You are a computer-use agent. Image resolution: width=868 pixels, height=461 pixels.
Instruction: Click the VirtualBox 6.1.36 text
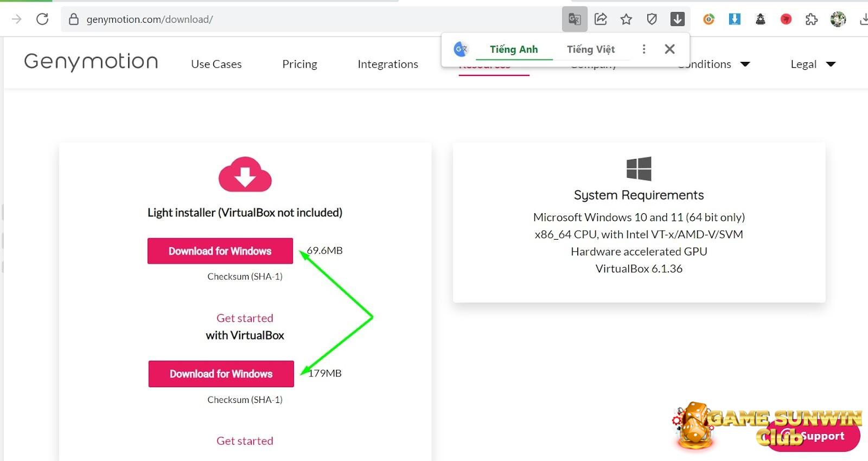tap(639, 268)
